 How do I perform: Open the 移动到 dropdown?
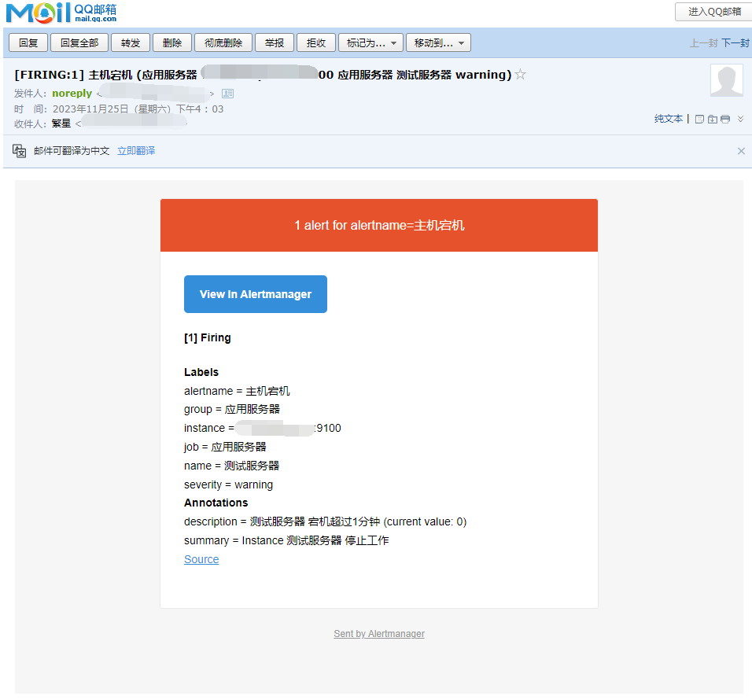point(438,42)
